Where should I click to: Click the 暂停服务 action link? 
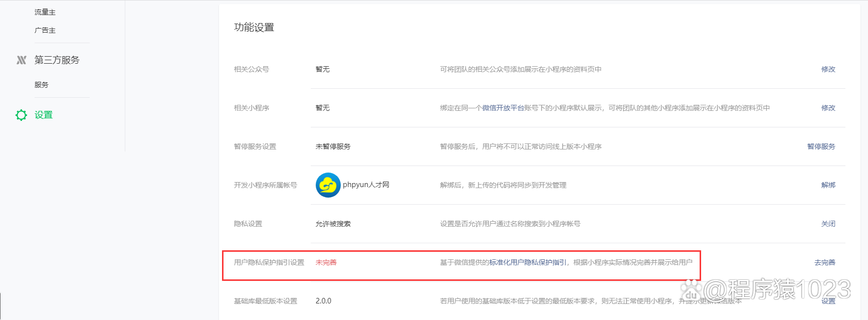coord(821,146)
